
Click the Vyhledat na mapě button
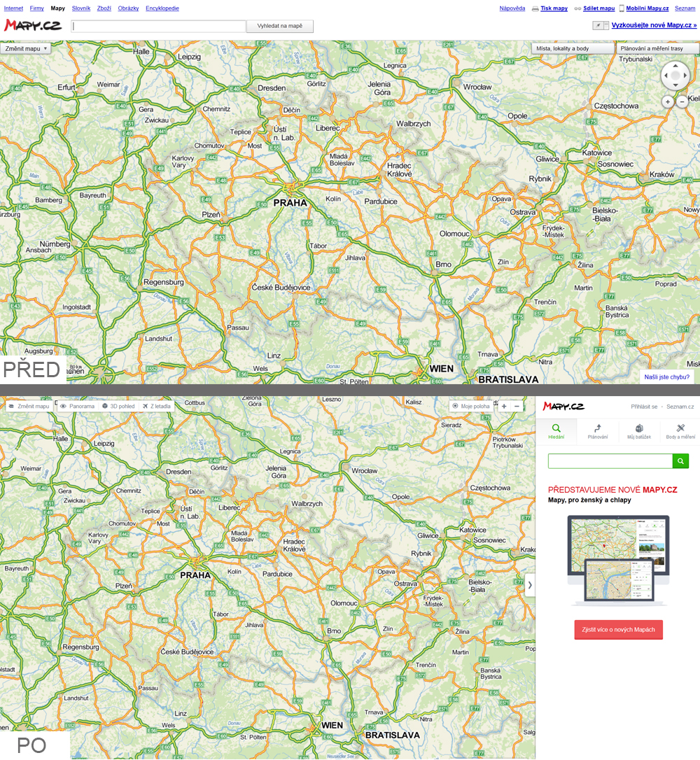280,26
